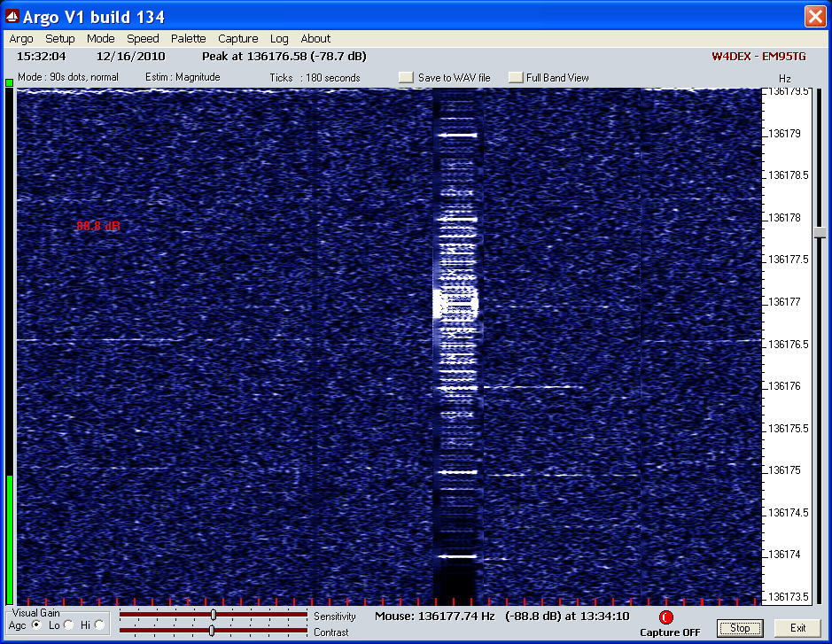This screenshot has width=832, height=644.
Task: Click the 136176 frequency scale label
Action: point(784,385)
